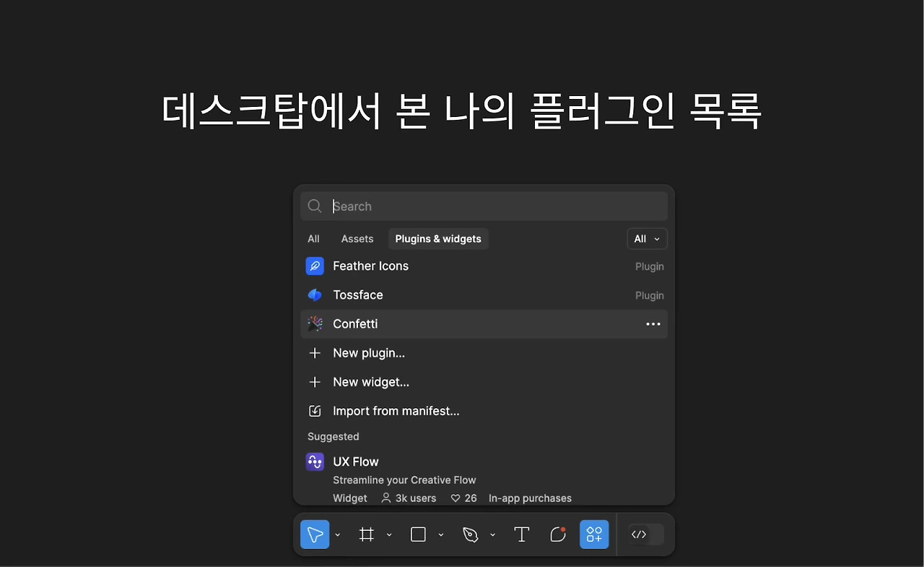Click the Plugin label beside Feather Icons
Viewport: 924px width, 567px height.
650,267
